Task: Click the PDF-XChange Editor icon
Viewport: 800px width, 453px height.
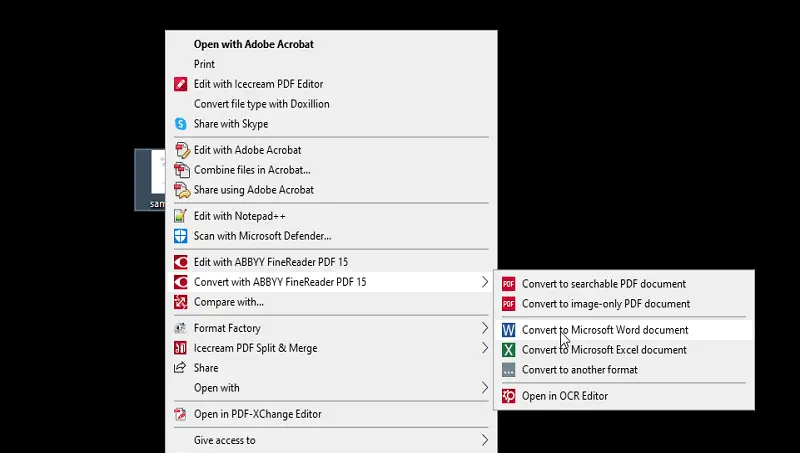Action: (180, 414)
